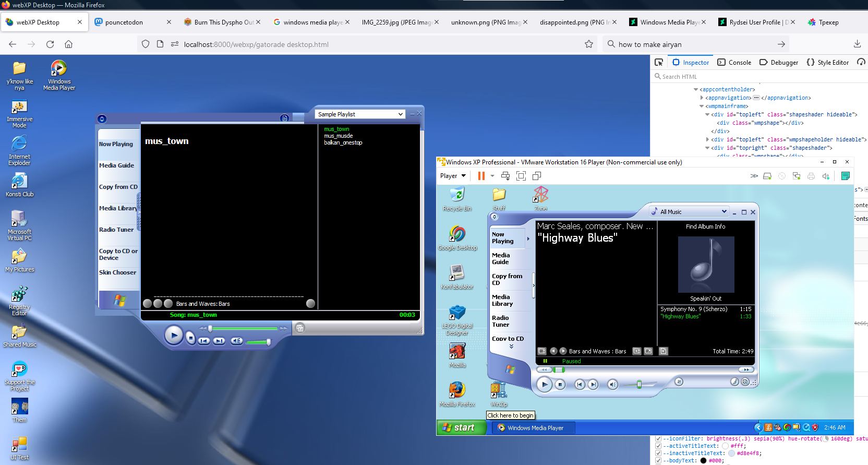Switch to the Console tab in DevTools
Image resolution: width=868 pixels, height=465 pixels.
pos(734,63)
